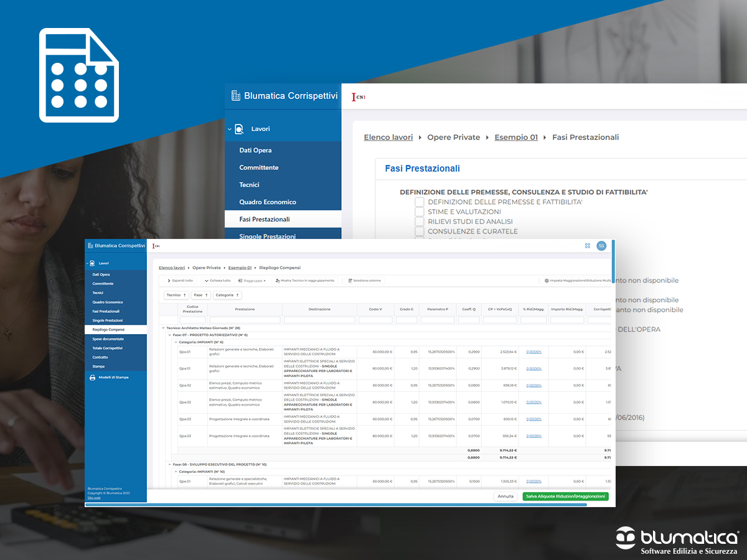Open Totale Corrispettivi in the sidebar
747x560 pixels.
108,348
